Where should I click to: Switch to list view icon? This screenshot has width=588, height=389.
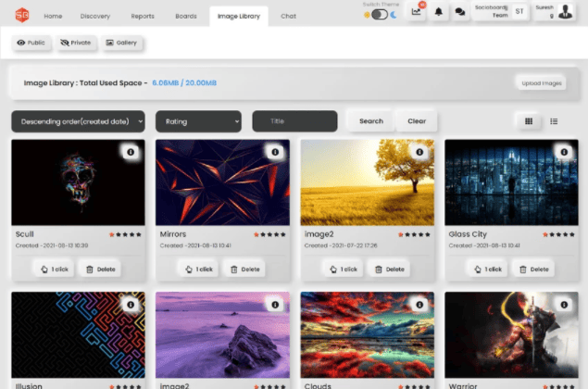(x=554, y=121)
